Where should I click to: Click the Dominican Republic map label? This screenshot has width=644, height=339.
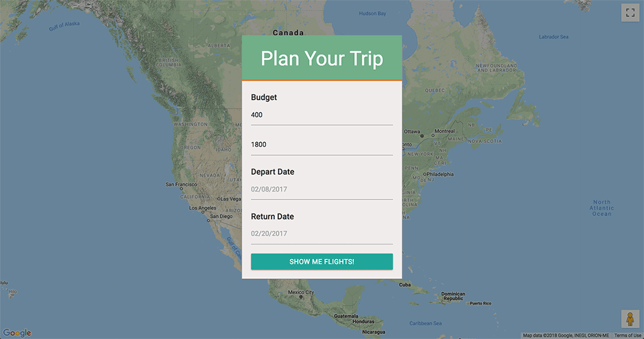click(453, 296)
